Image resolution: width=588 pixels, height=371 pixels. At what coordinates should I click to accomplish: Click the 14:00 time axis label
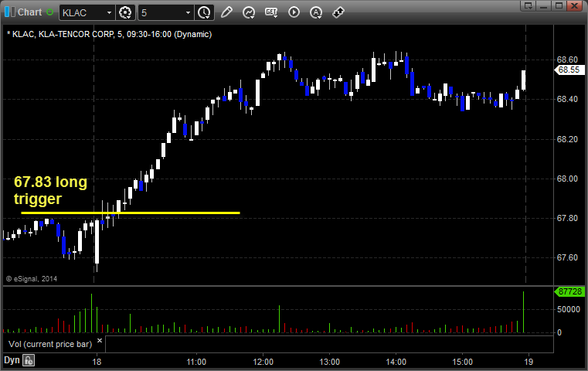pyautogui.click(x=396, y=362)
